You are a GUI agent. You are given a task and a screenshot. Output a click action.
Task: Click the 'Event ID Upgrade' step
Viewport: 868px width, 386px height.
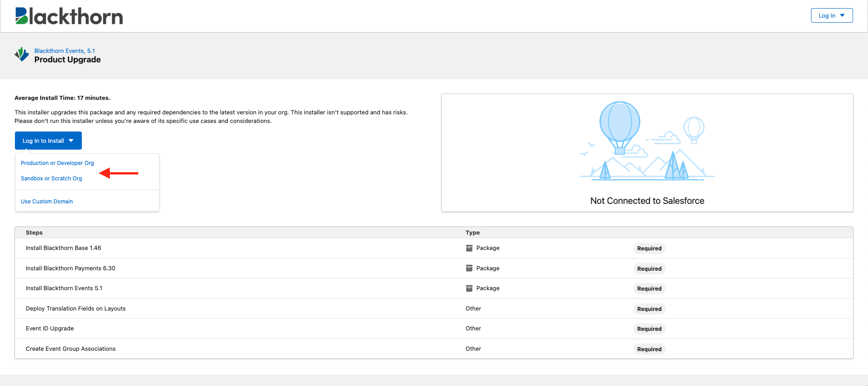point(50,329)
